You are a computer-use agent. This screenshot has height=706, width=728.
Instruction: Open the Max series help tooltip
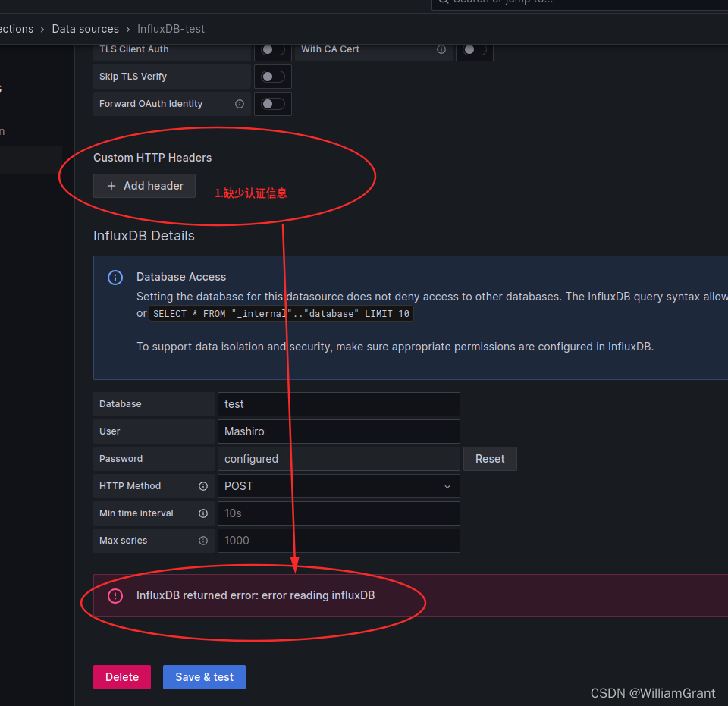coord(202,541)
